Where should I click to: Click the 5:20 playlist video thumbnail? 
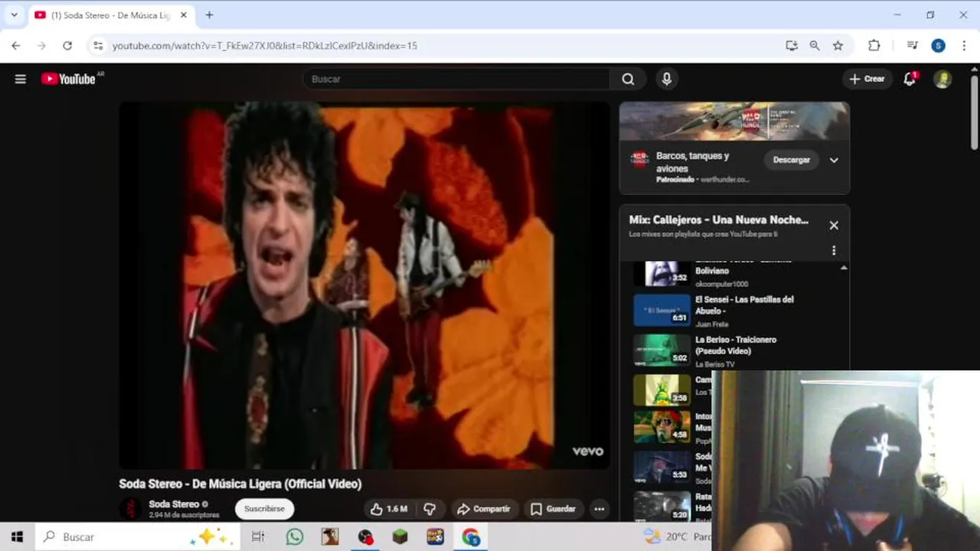[x=662, y=506]
